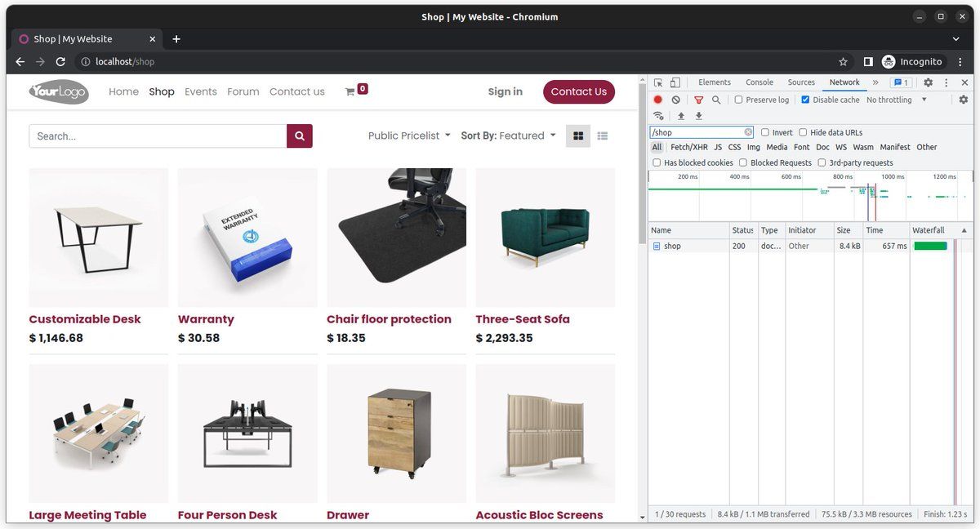Image resolution: width=980 pixels, height=529 pixels.
Task: Open the Events menu item
Action: [201, 91]
